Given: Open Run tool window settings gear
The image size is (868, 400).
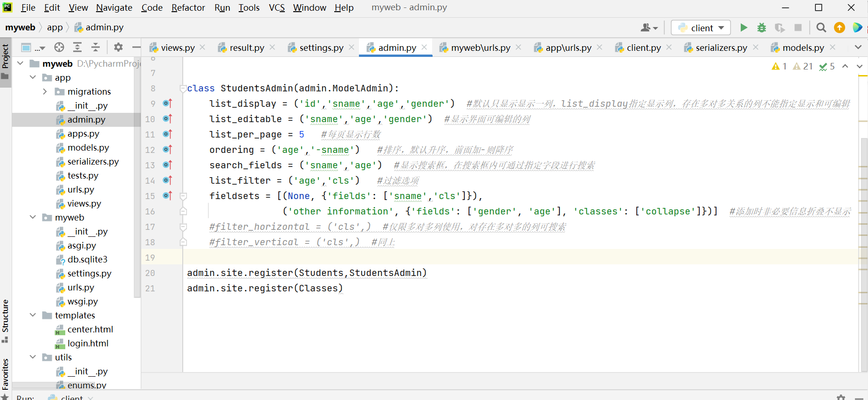Looking at the screenshot, I should pos(841,397).
